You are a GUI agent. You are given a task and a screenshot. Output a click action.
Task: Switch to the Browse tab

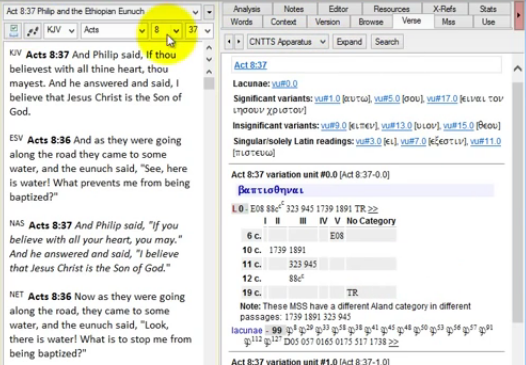click(371, 22)
